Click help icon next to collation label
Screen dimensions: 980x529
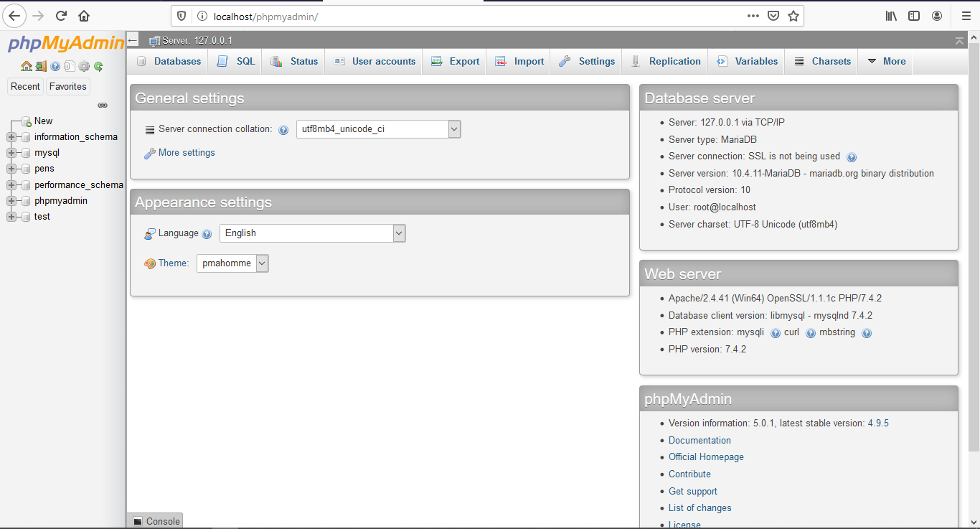283,130
